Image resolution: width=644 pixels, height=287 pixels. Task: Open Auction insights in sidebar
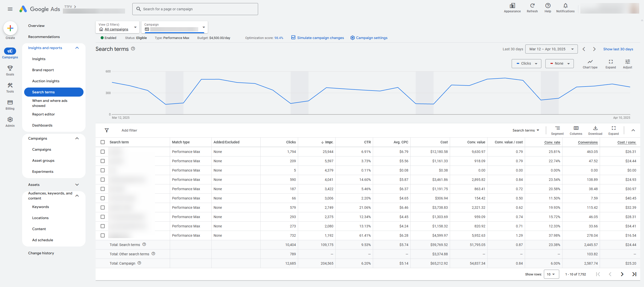(46, 81)
